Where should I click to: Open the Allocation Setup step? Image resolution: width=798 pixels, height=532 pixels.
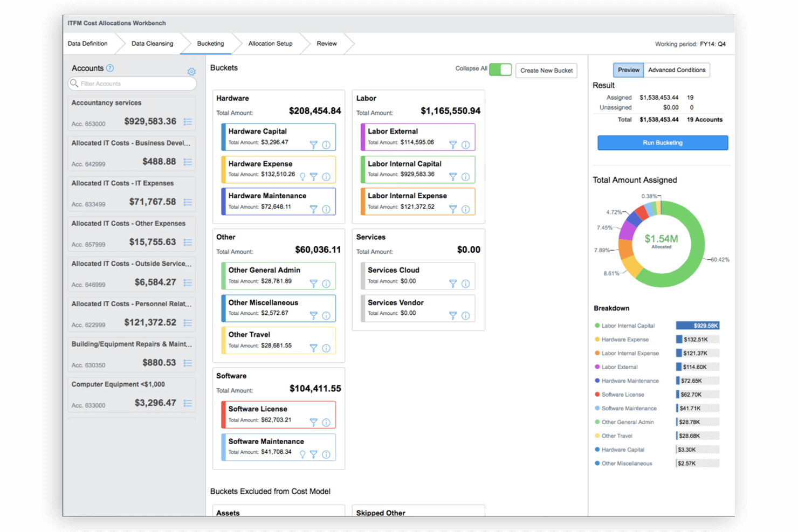pos(270,44)
